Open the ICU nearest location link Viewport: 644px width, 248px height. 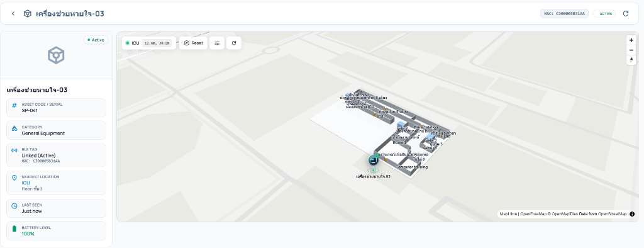pos(26,183)
